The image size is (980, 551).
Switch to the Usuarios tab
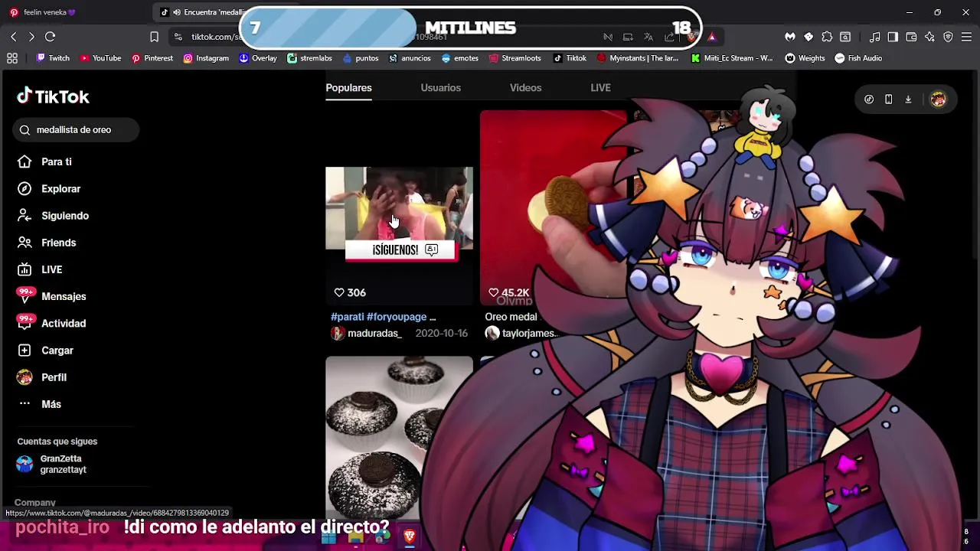pyautogui.click(x=440, y=88)
